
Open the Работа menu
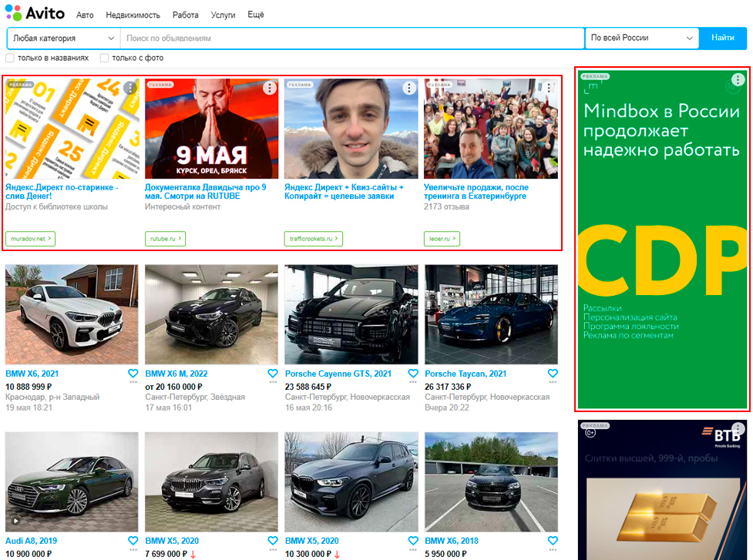pos(186,15)
